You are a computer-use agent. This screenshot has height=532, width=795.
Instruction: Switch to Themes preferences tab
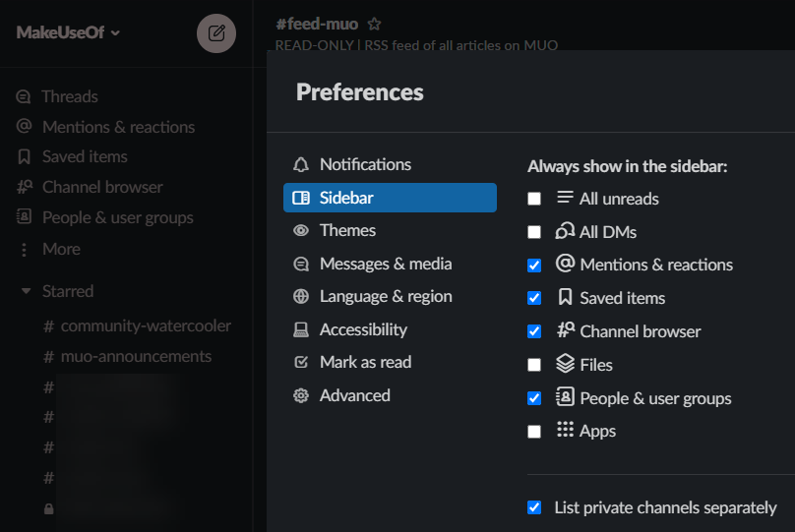347,230
